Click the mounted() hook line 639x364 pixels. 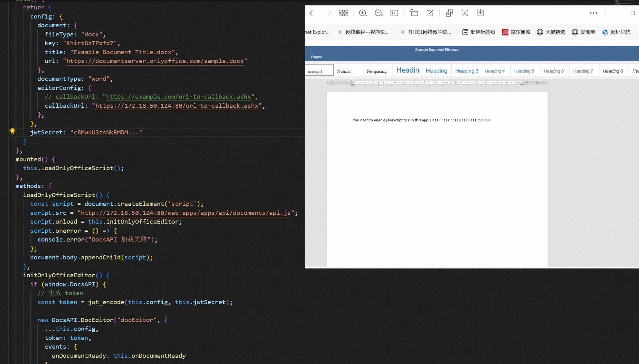point(35,159)
